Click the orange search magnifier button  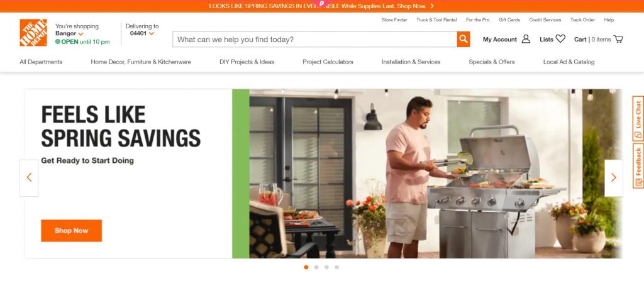point(464,40)
